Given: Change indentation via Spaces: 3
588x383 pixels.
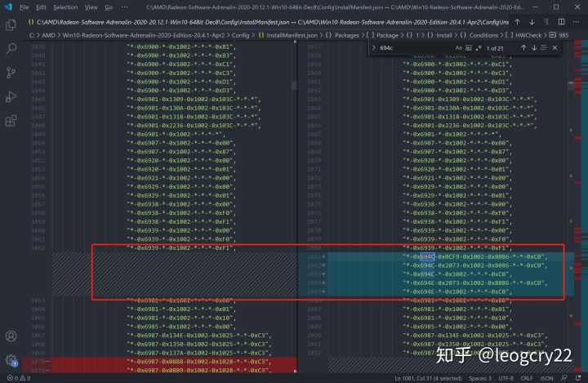Looking at the screenshot, I should coord(480,378).
